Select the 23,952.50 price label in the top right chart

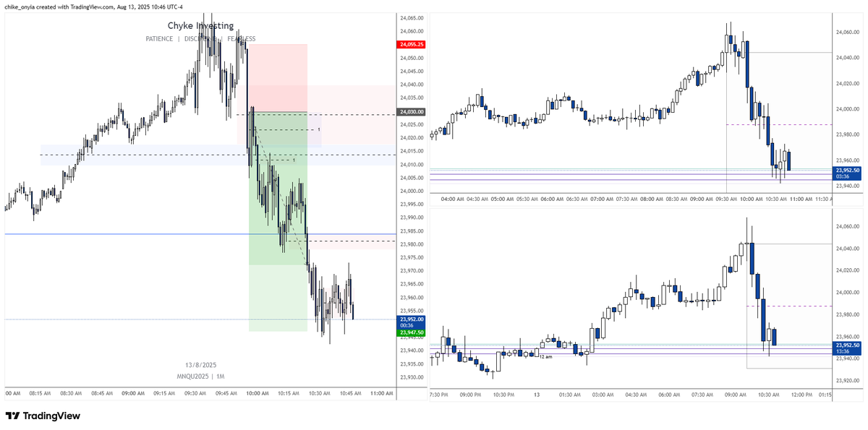[847, 172]
